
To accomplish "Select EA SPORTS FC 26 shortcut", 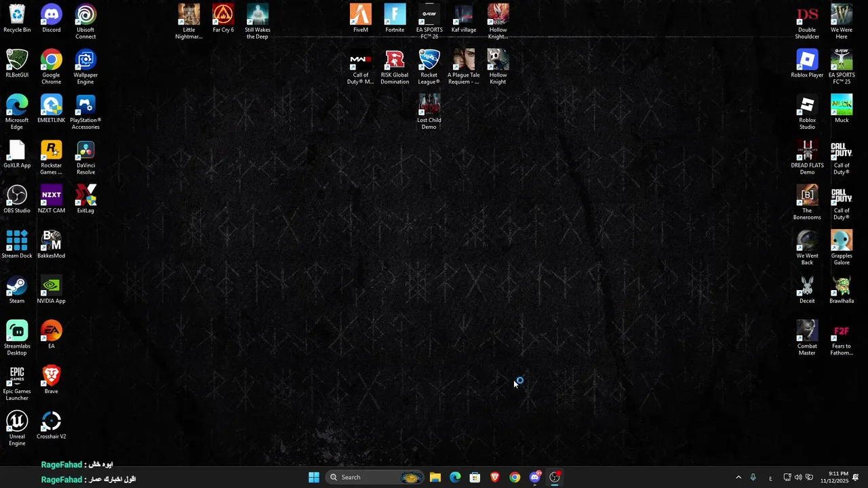I will 429,22.
